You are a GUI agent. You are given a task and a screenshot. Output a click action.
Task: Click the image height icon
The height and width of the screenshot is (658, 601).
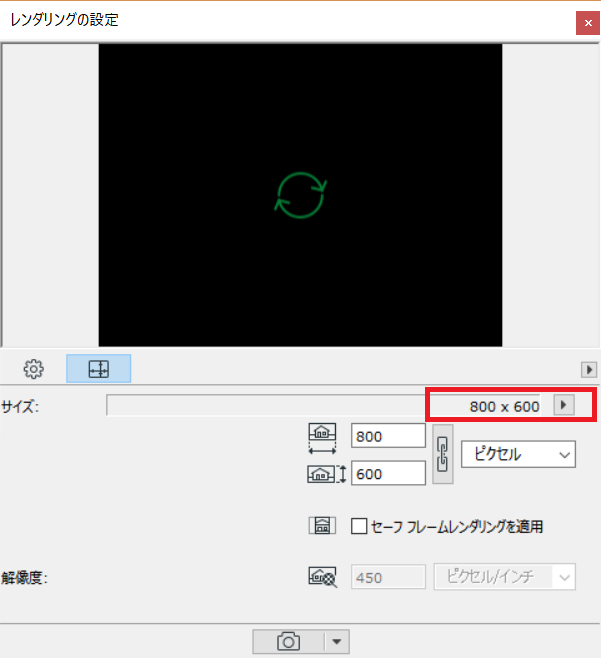point(327,474)
